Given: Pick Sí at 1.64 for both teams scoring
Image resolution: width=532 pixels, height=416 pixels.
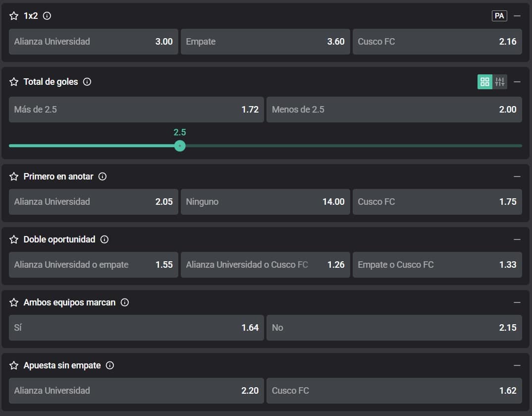Looking at the screenshot, I should (136, 328).
